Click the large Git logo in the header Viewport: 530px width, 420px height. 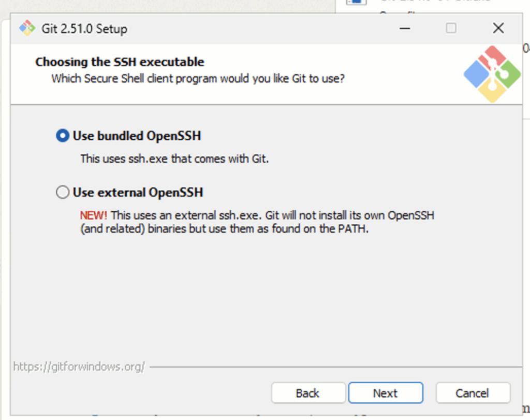[492, 74]
